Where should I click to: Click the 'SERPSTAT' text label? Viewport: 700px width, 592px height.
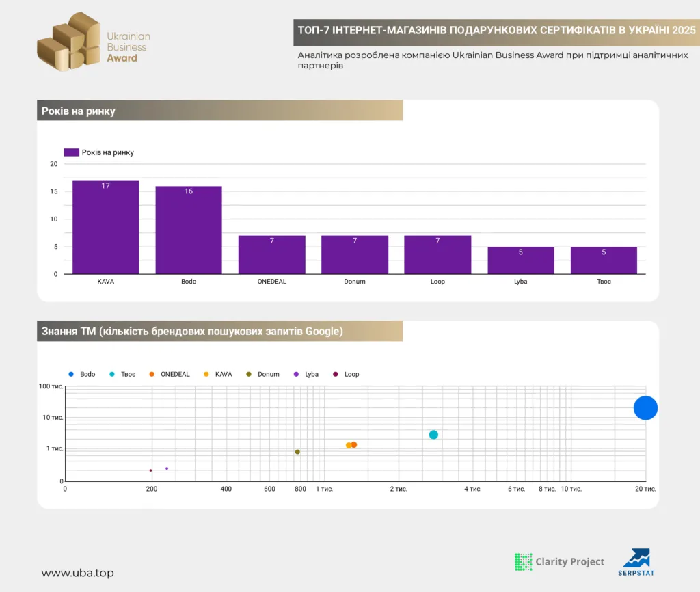[x=636, y=574]
